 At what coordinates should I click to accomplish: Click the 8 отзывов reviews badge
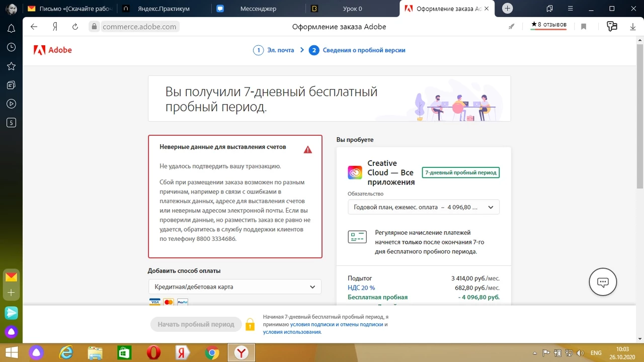pos(548,25)
